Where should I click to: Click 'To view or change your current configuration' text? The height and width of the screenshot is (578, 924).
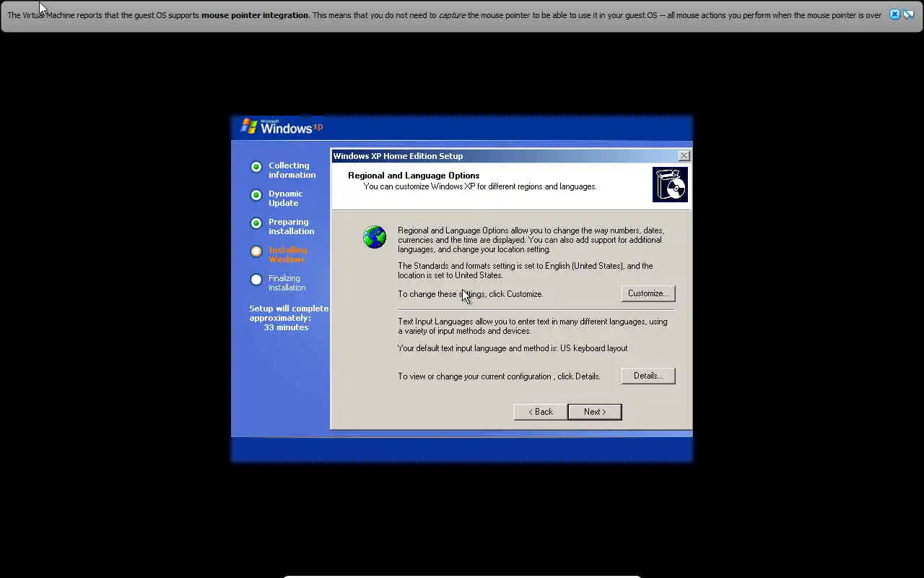(x=499, y=376)
